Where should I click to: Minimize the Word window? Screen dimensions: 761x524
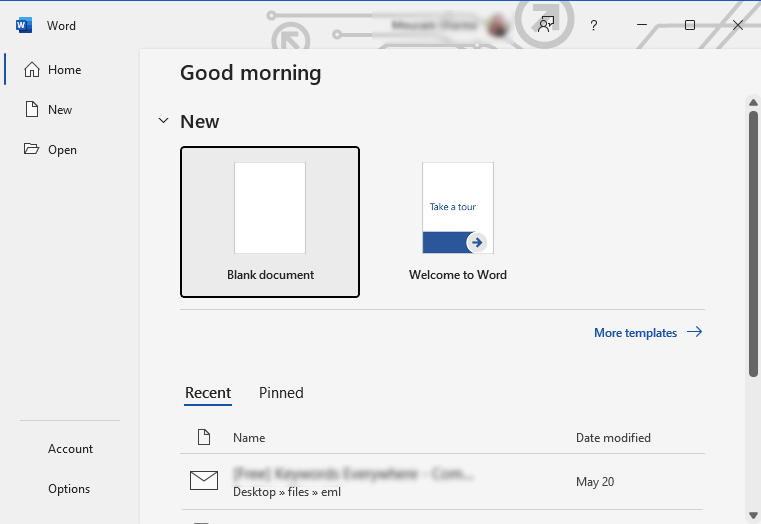(642, 25)
